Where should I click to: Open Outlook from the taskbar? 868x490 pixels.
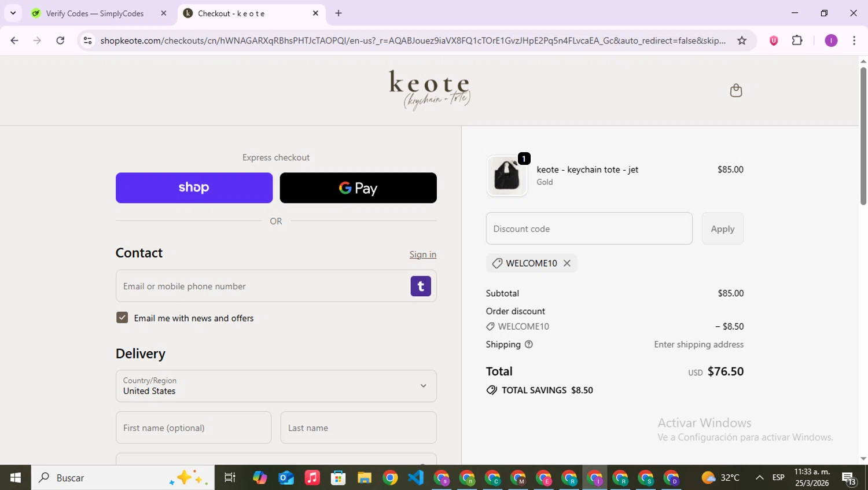pos(286,478)
